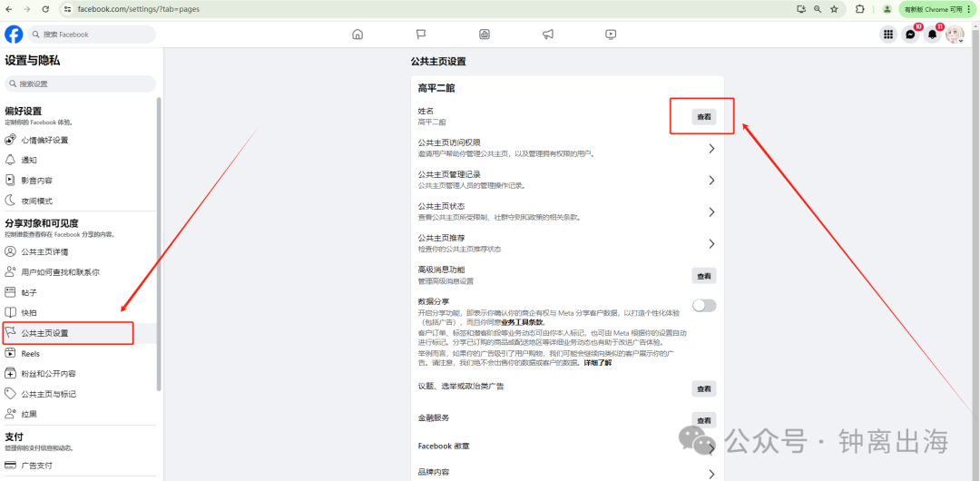Open 通知 in the sidebar
980x481 pixels.
click(x=78, y=160)
